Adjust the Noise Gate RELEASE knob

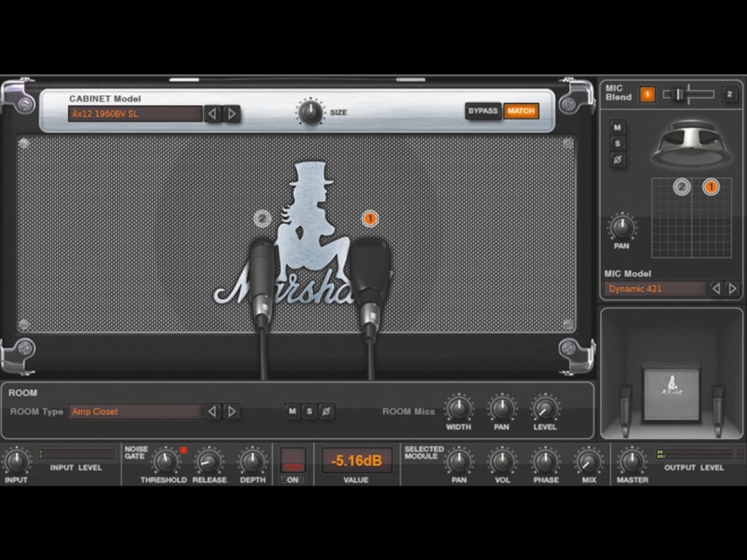209,461
